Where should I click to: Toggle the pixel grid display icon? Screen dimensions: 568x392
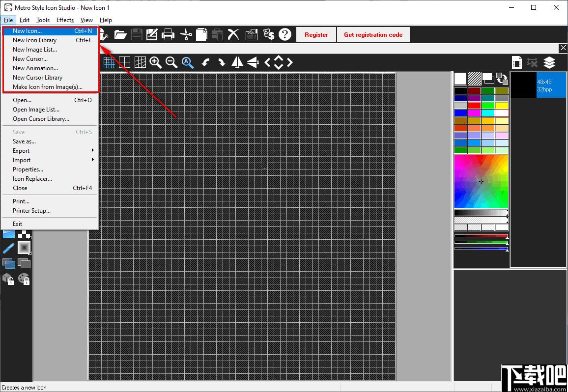[109, 62]
